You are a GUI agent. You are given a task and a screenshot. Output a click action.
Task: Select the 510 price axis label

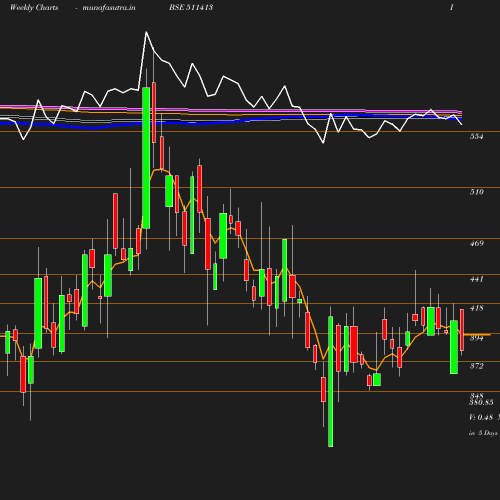click(x=477, y=192)
